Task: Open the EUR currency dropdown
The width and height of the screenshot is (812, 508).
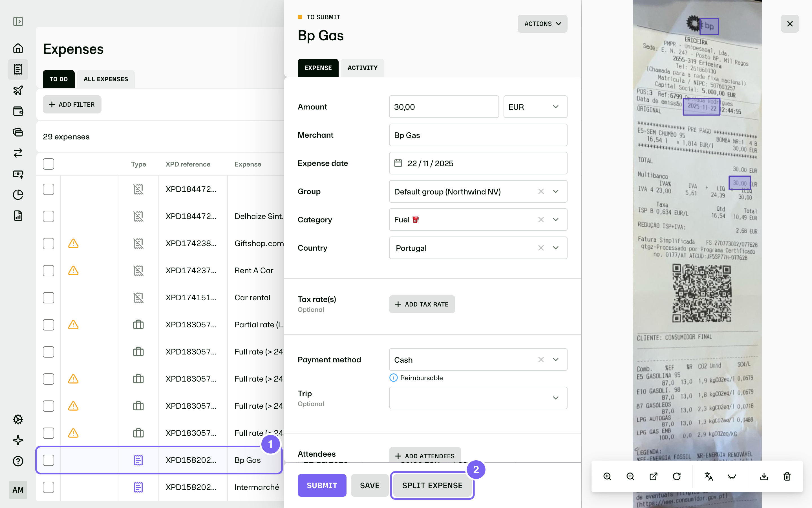Action: coord(535,107)
